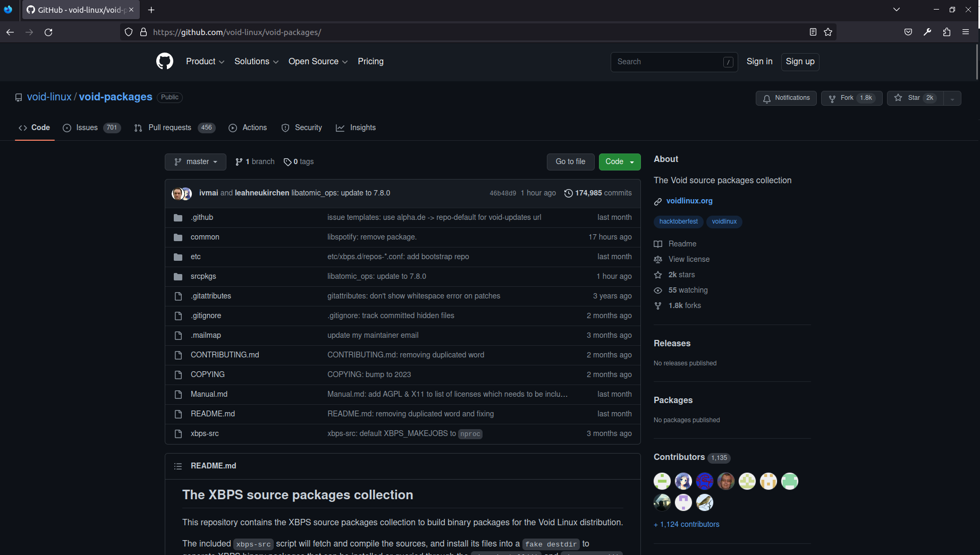Focus the GitHub Search field
980x555 pixels.
coord(674,62)
